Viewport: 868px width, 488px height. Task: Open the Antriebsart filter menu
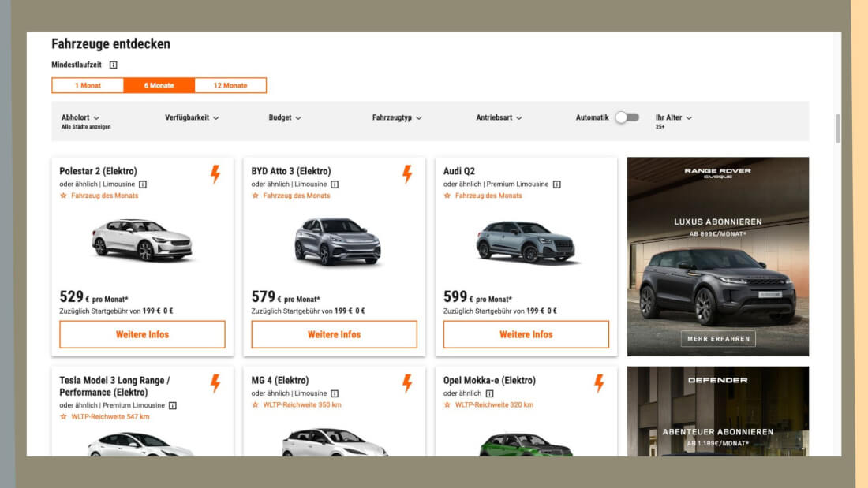[x=499, y=117]
